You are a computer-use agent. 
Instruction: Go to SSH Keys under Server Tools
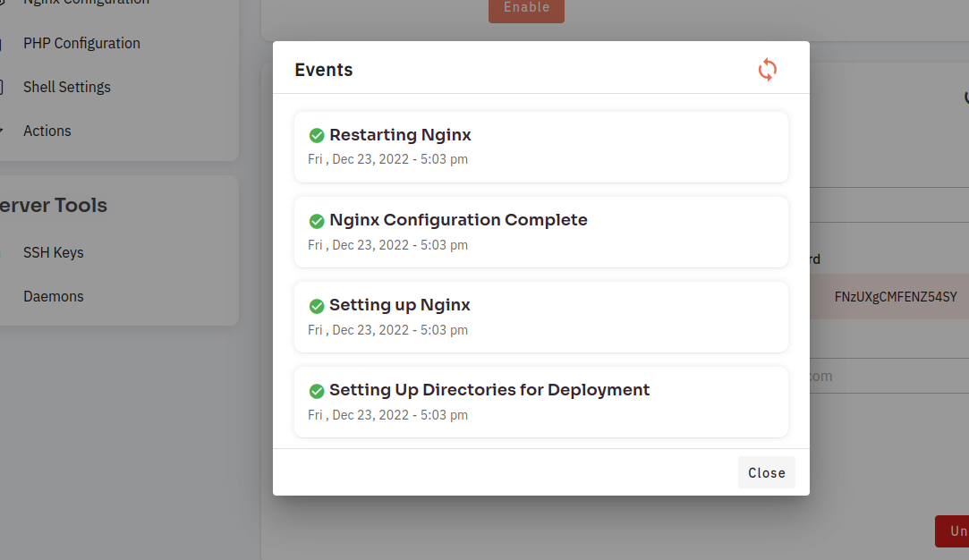point(53,253)
